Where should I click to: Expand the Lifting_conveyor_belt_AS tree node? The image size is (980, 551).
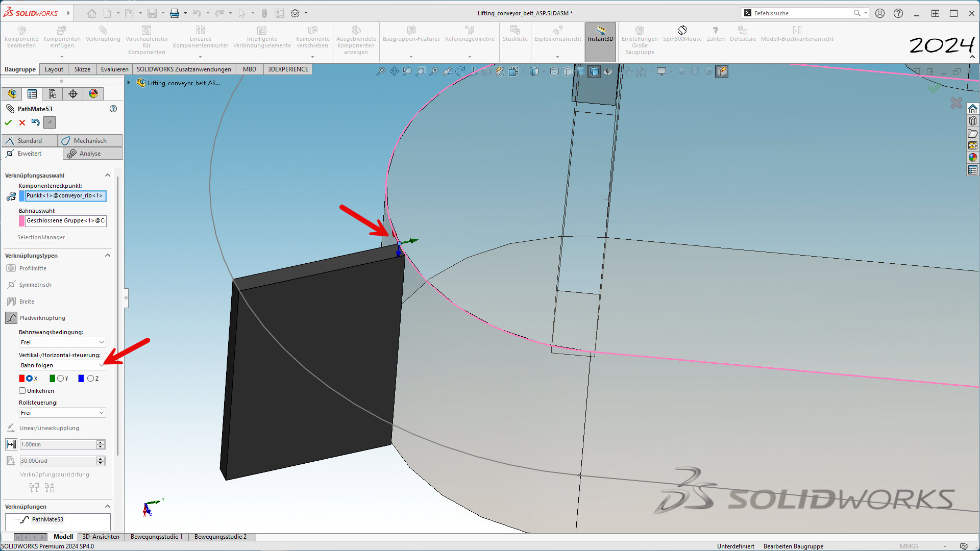(129, 83)
